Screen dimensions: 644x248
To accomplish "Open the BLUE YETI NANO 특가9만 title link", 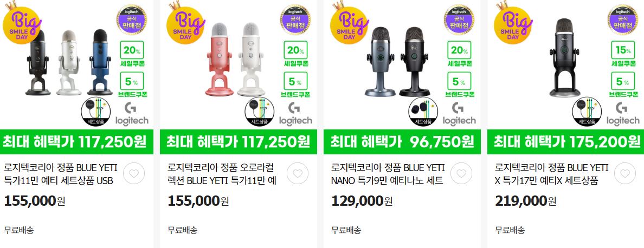I will click(388, 174).
